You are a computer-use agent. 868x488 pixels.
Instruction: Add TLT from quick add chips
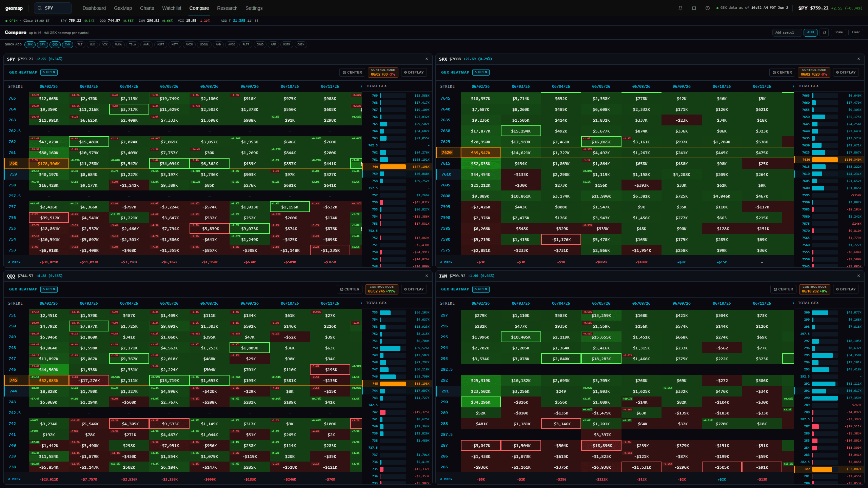click(80, 44)
